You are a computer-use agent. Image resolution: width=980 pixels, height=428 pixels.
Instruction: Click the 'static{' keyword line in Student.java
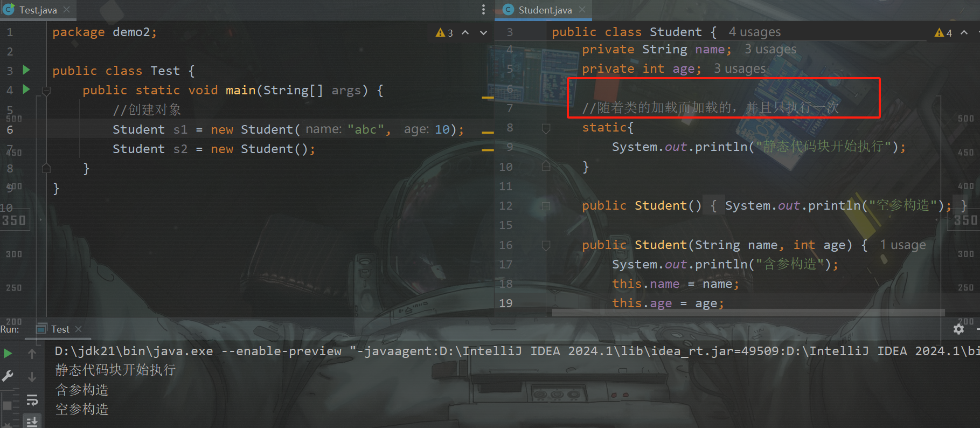pyautogui.click(x=608, y=128)
